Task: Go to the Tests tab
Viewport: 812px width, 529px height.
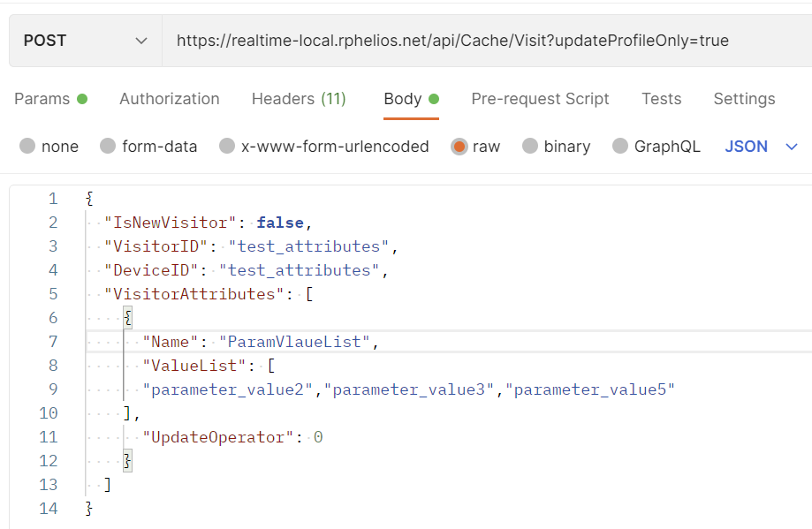Action: 661,99
